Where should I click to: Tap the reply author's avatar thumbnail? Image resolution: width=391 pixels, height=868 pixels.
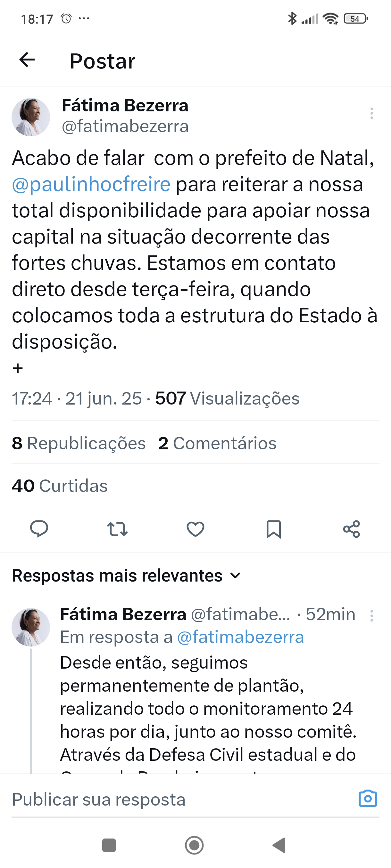tap(31, 627)
